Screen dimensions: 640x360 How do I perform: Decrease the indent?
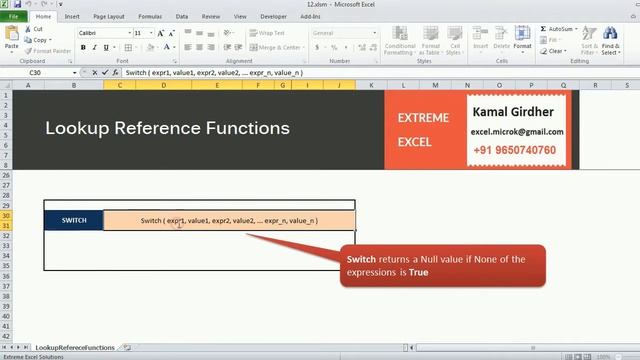[x=227, y=47]
